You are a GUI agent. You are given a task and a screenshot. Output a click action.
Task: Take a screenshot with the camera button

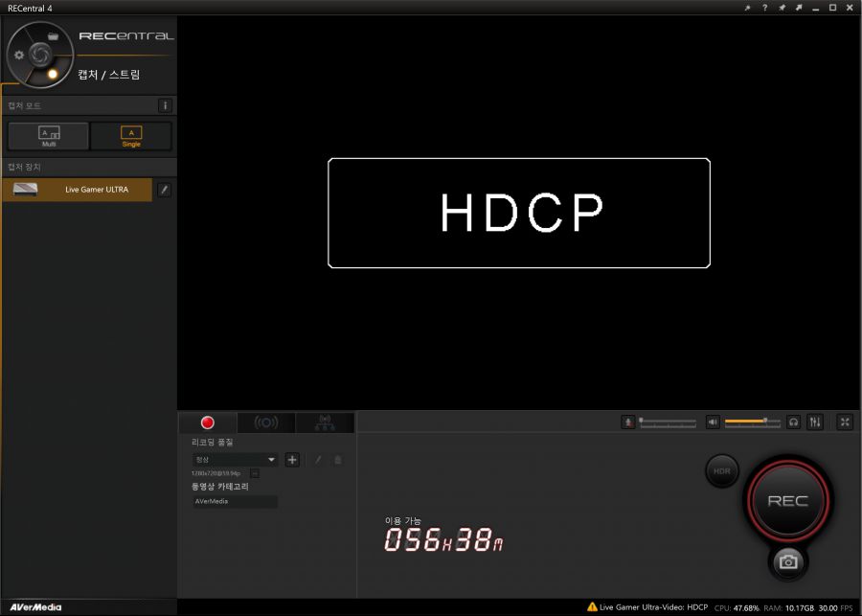click(x=786, y=563)
